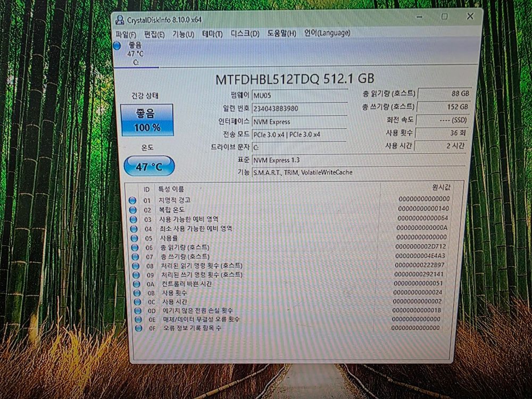This screenshot has width=532, height=399.
Task: Click raw value 00000000000051
Action: pyautogui.click(x=418, y=284)
